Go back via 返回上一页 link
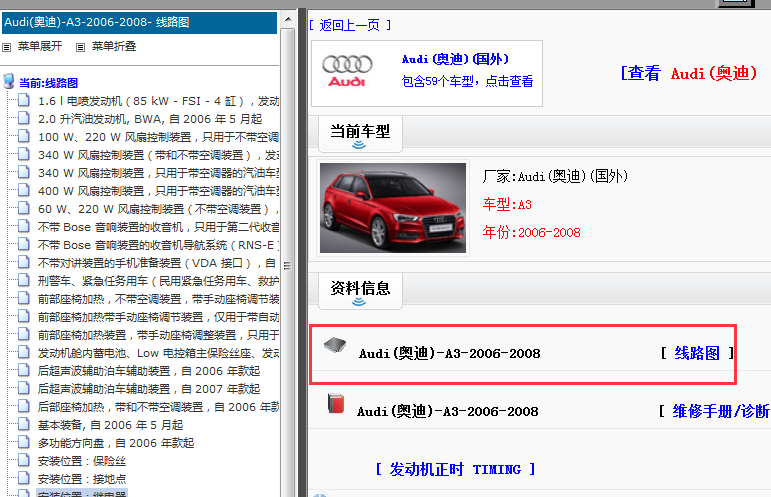Image resolution: width=771 pixels, height=497 pixels. pos(350,25)
